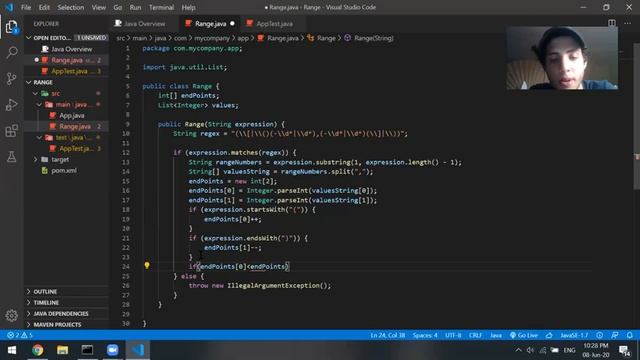Open the Terminal menu
The image size is (640, 360).
pyautogui.click(x=161, y=7)
